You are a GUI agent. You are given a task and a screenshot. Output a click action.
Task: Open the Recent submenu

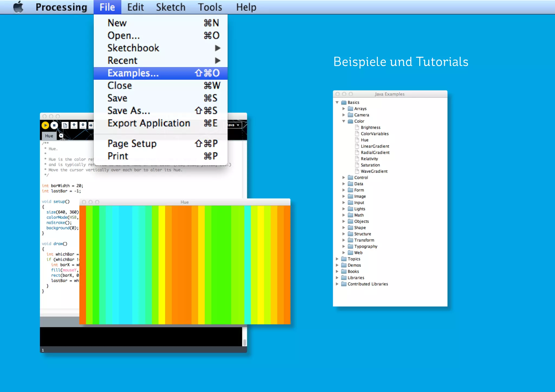161,60
